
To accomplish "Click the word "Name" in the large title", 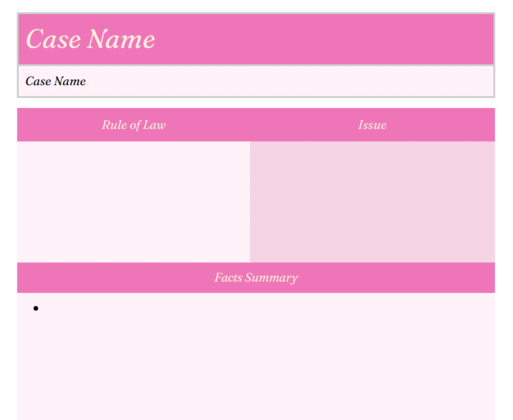I will (x=121, y=39).
